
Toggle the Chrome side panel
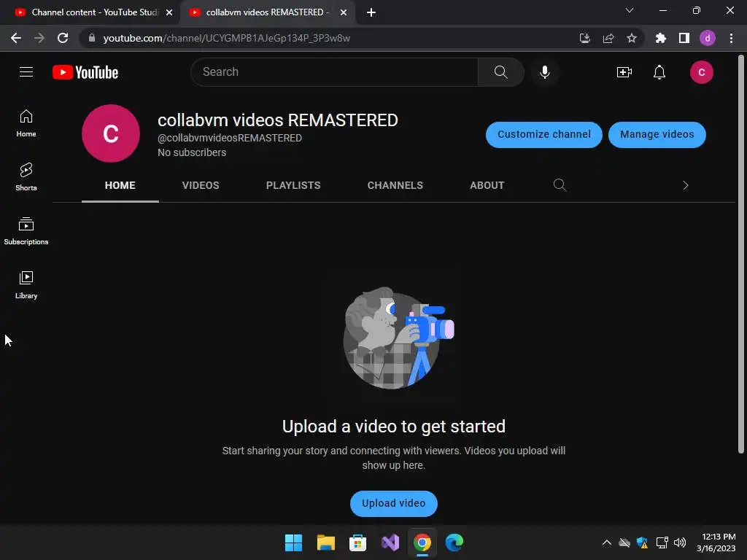coord(684,38)
